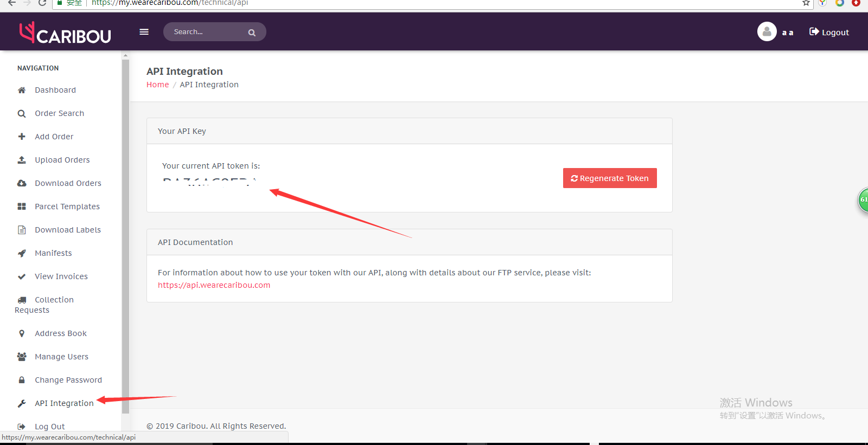This screenshot has width=868, height=445.
Task: Choose Log Out in the sidebar
Action: tap(50, 427)
